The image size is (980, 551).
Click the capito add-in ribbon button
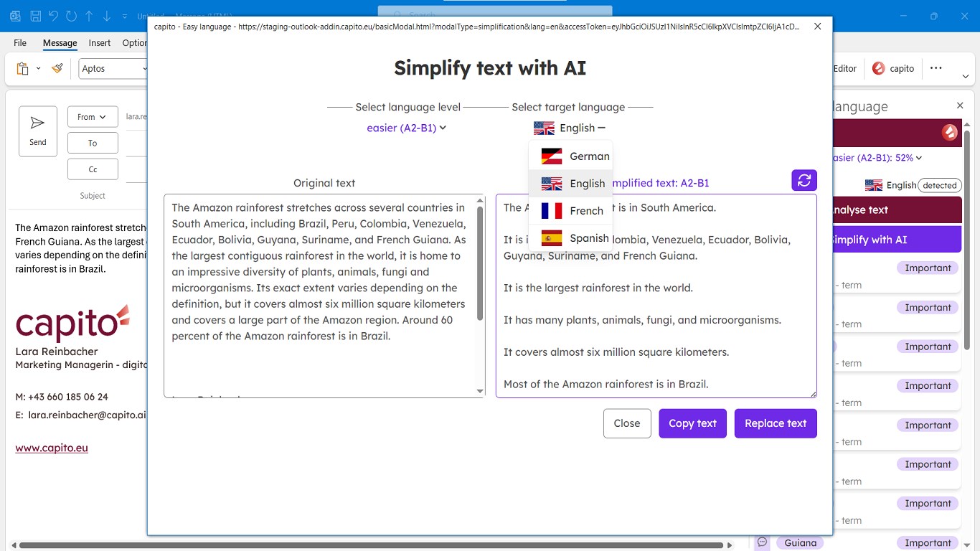(893, 68)
